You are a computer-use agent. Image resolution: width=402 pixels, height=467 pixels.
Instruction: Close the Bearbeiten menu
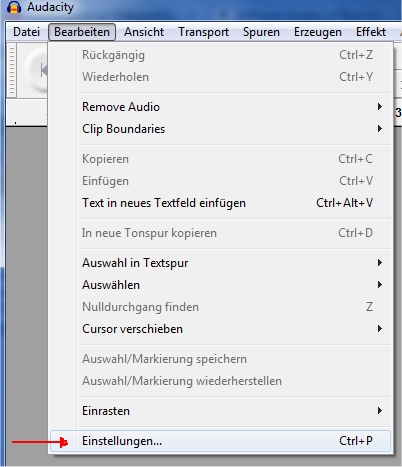(82, 32)
